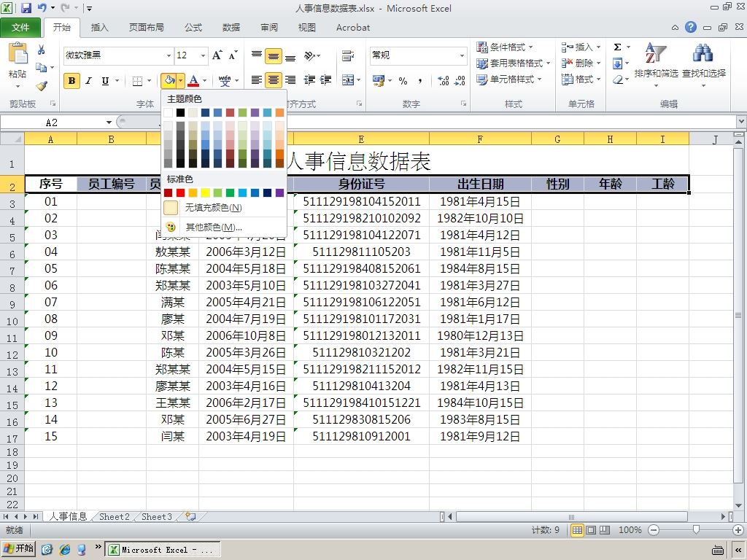Screen dimensions: 747x560
Task: Toggle Underline formatting
Action: [105, 80]
